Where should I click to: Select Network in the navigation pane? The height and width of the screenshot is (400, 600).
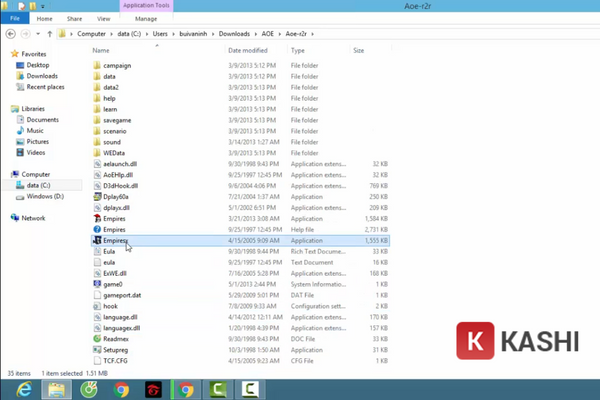(33, 218)
